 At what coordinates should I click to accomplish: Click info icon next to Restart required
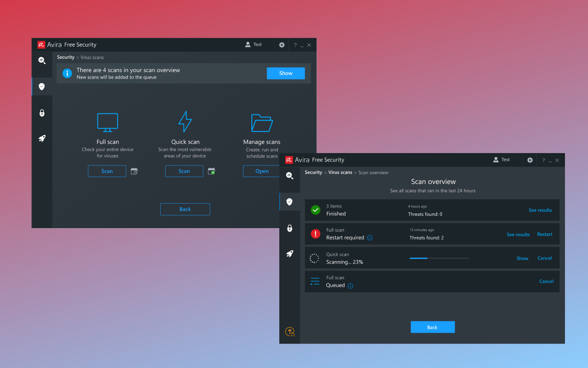[x=369, y=238]
